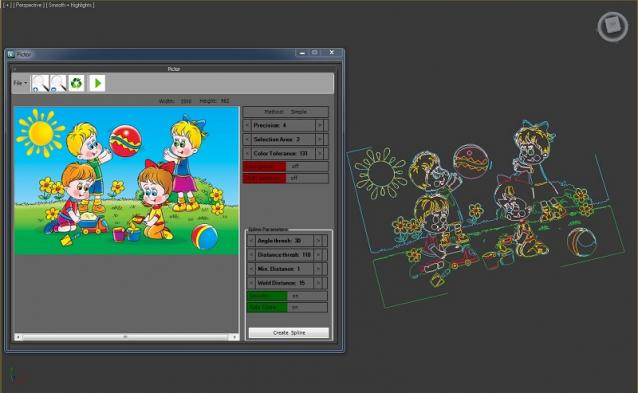Screen dimensions: 638x393
Task: Increase Precision with its right arrow
Action: pos(319,125)
